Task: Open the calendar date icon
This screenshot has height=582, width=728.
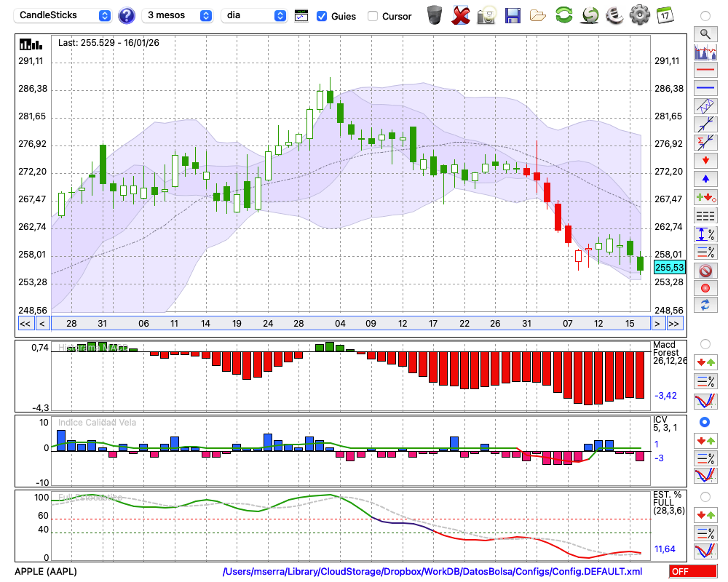Action: tap(665, 15)
